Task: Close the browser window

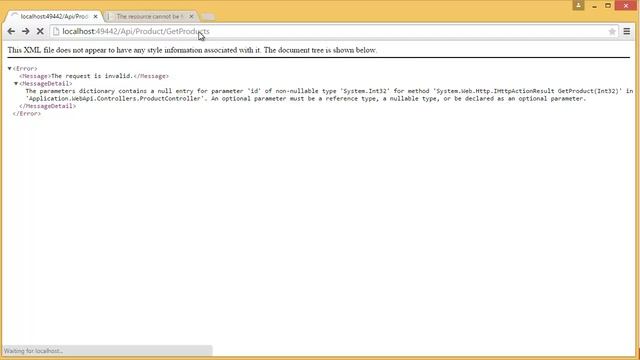Action: pyautogui.click(x=626, y=6)
